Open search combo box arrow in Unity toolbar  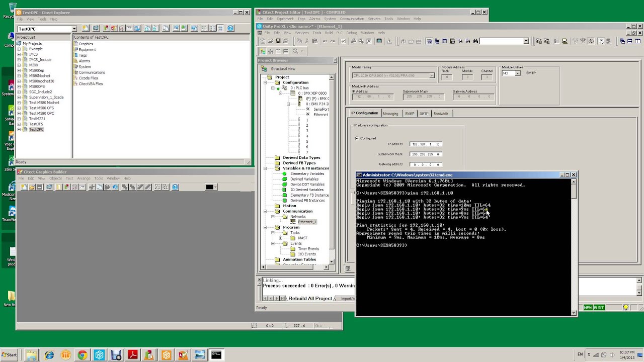click(526, 41)
